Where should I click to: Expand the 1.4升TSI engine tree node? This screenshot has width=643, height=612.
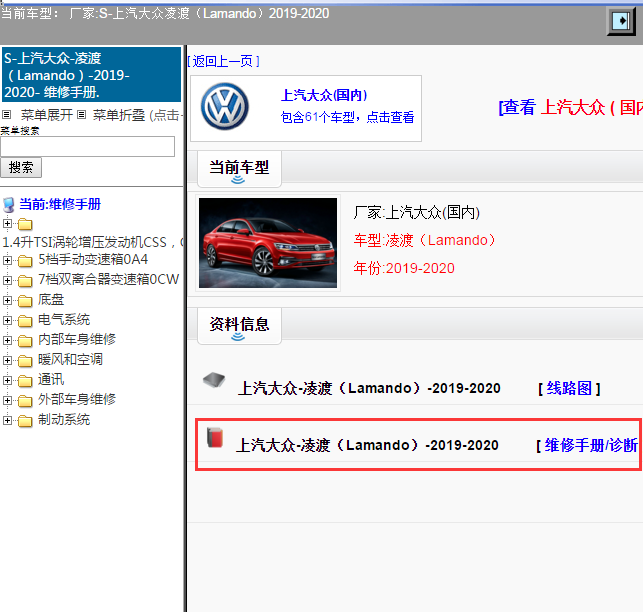(x=7, y=224)
